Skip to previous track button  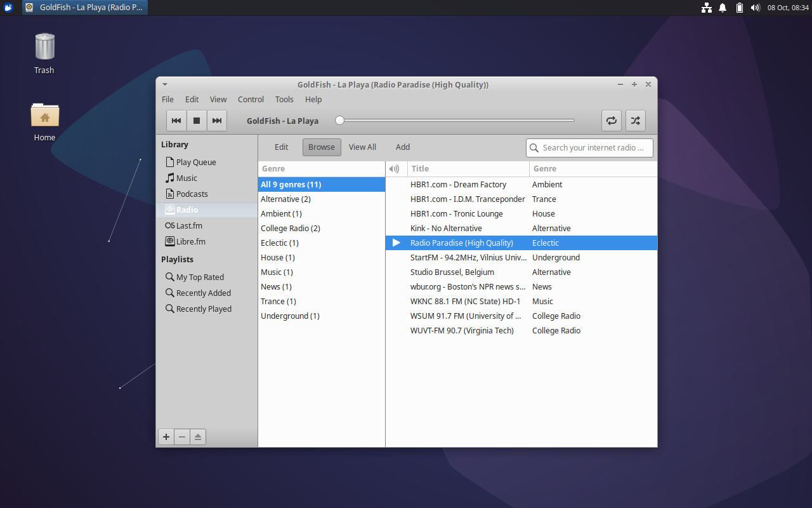click(x=176, y=121)
